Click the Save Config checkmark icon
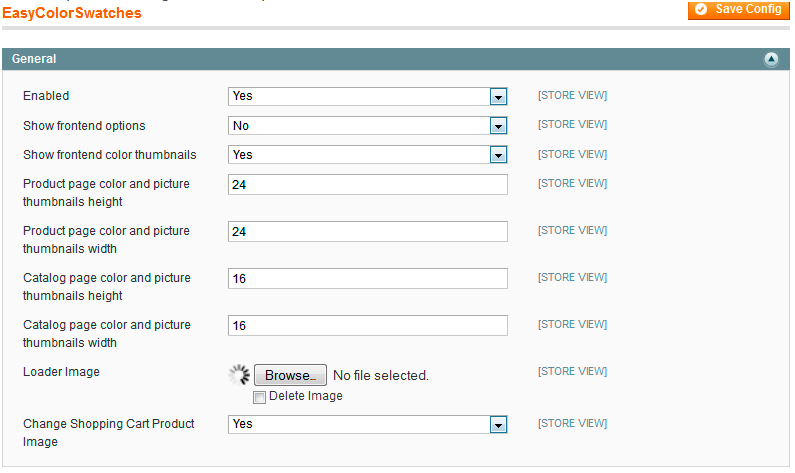This screenshot has height=473, width=795. click(x=701, y=9)
